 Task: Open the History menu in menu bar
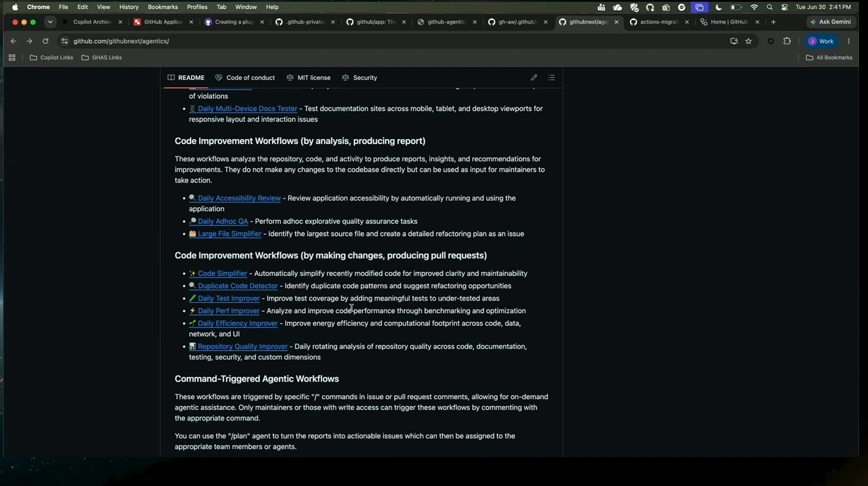(x=129, y=7)
